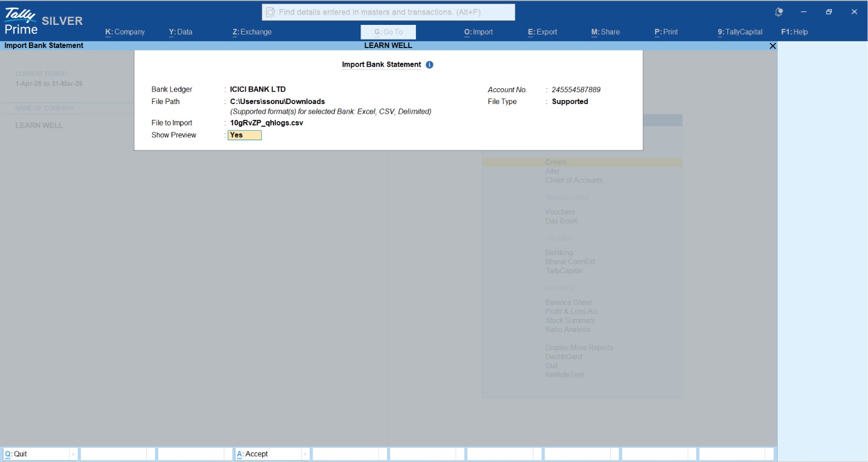Image resolution: width=868 pixels, height=462 pixels.
Task: Open the P: Print menu
Action: click(x=666, y=32)
